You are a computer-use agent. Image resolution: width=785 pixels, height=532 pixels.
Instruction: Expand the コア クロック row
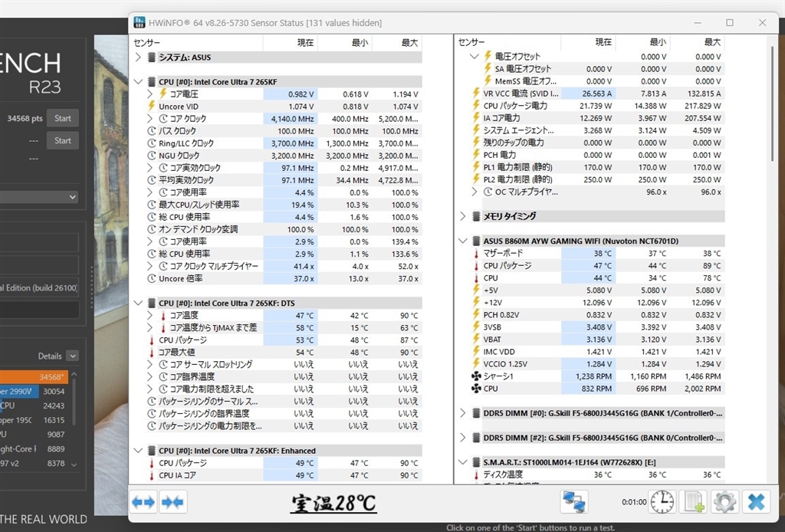[x=149, y=119]
